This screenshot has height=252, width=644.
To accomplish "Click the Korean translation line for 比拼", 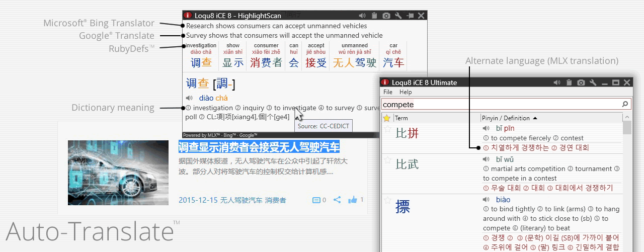I will [x=536, y=148].
